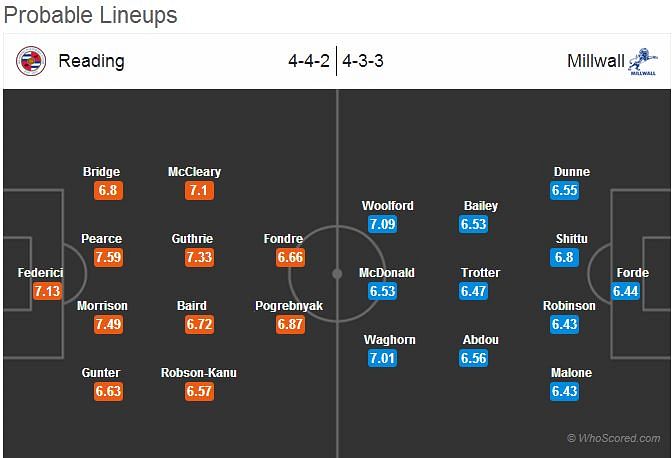Screen dimensions: 672x458
Task: Click player name Pogrebnyak
Action: (289, 306)
